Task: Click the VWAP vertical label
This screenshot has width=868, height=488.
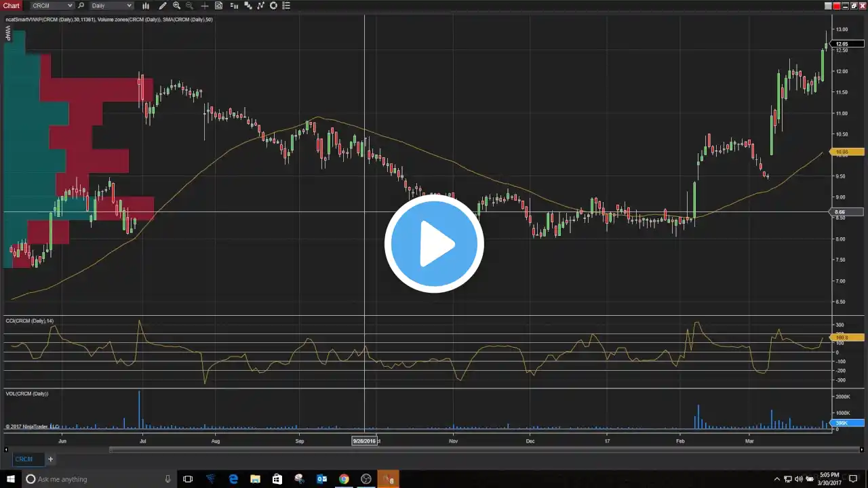Action: click(8, 33)
